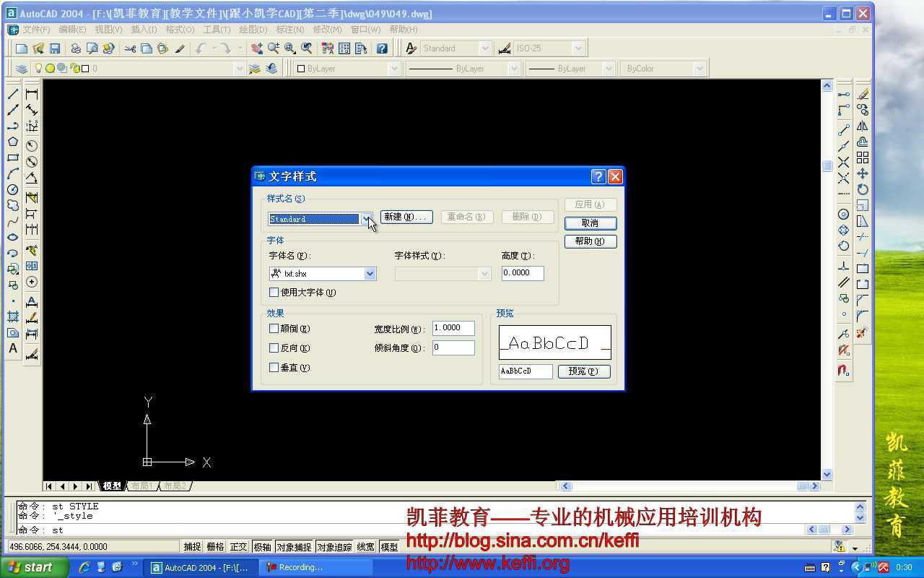Select the Array modify tool
The height and width of the screenshot is (578, 924).
(x=863, y=158)
